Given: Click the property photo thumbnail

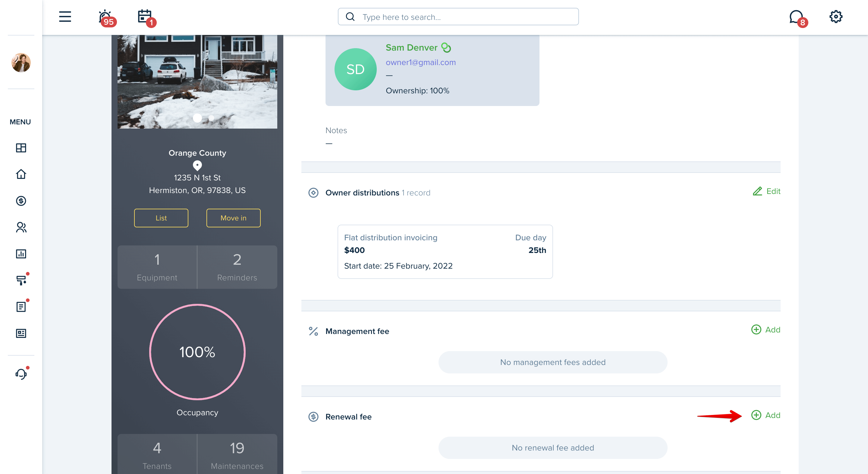Looking at the screenshot, I should 197,82.
